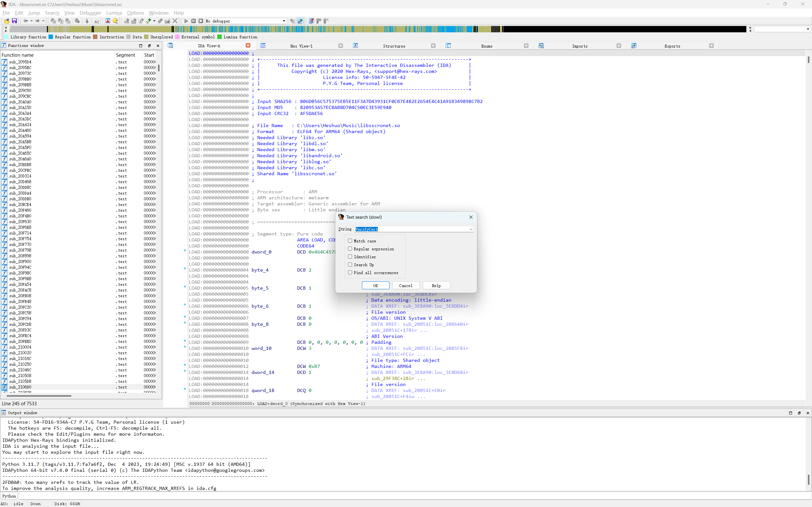Click the red triangle warning toolbar icon

[108, 21]
